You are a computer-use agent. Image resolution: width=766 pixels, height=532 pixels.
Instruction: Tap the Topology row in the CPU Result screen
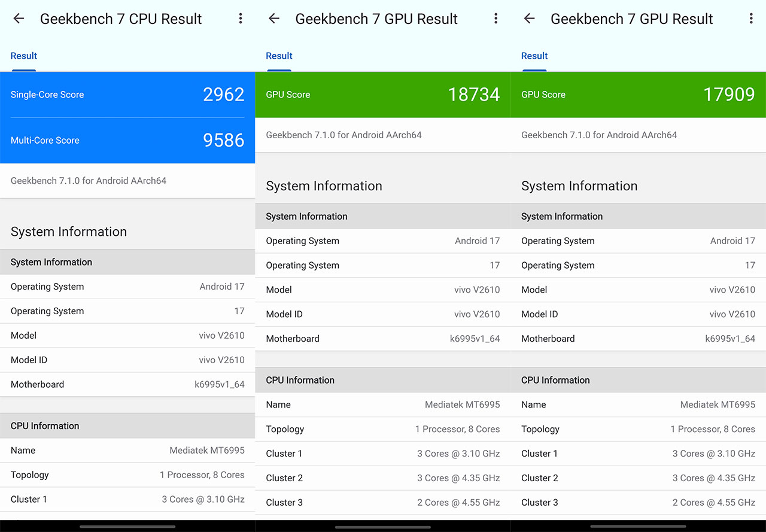tap(127, 475)
